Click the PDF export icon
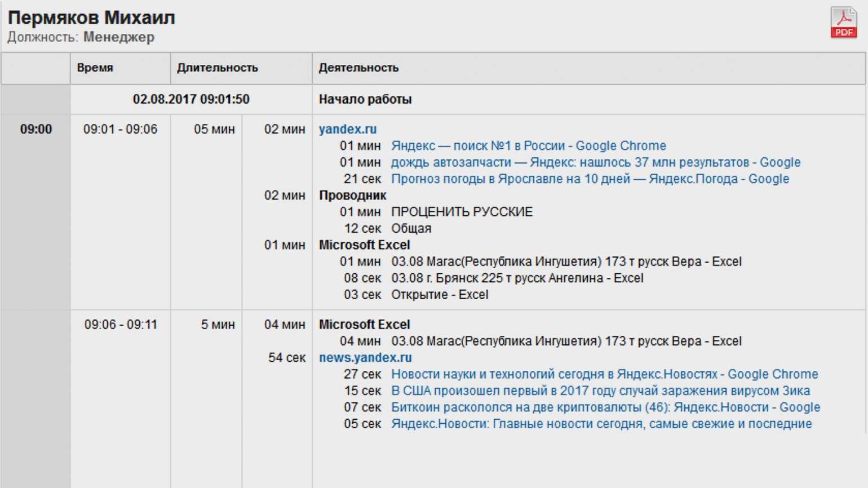Viewport: 868px width, 488px height. point(843,23)
